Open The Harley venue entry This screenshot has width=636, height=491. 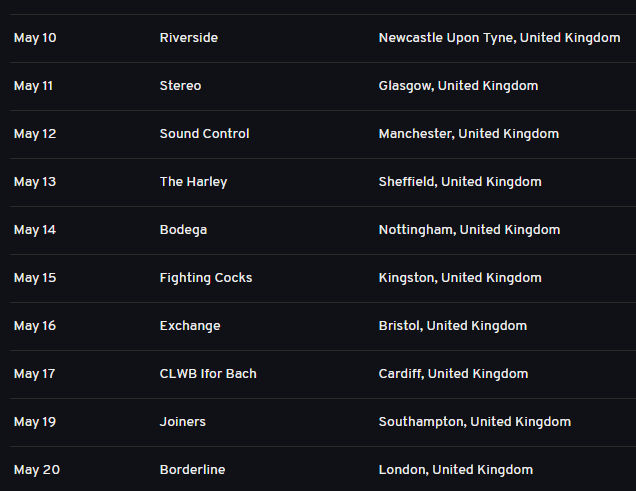[193, 182]
